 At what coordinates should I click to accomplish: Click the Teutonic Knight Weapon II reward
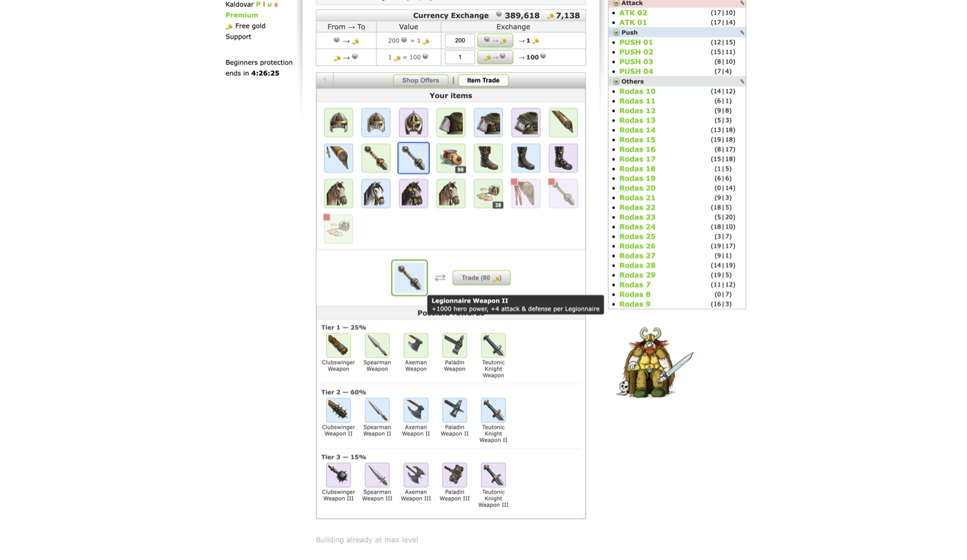pos(493,410)
